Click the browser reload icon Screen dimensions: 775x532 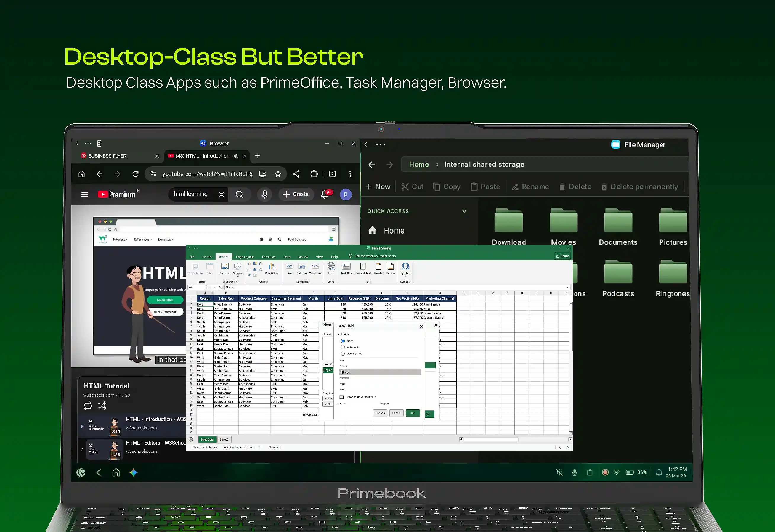(x=135, y=174)
